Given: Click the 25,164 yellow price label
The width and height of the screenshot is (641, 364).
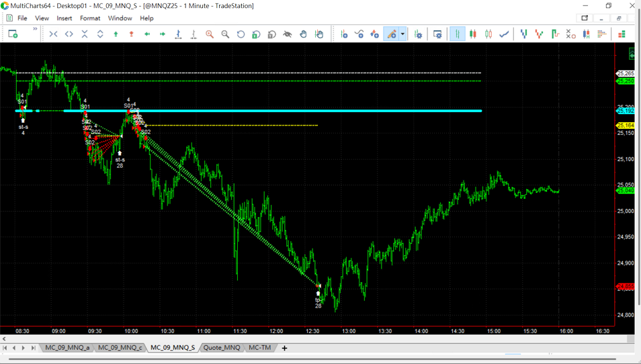Looking at the screenshot, I should click(x=625, y=126).
